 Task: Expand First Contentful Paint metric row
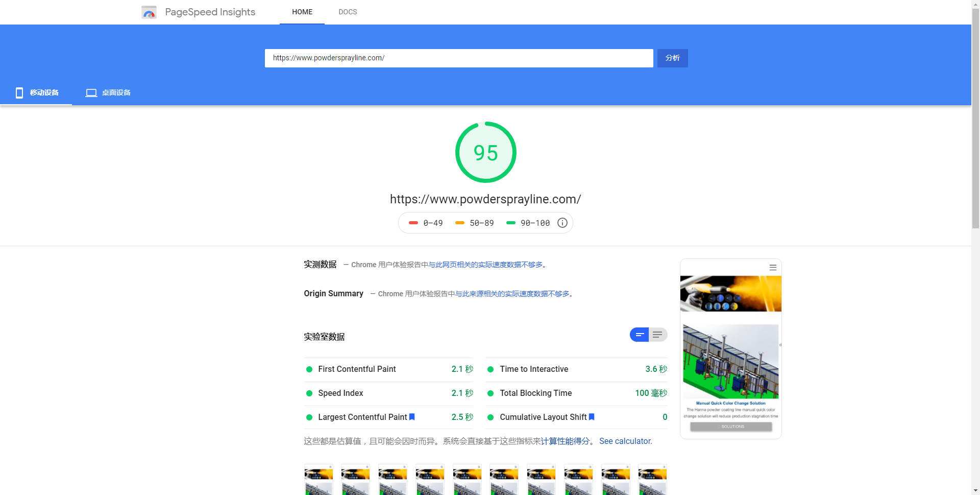click(388, 369)
